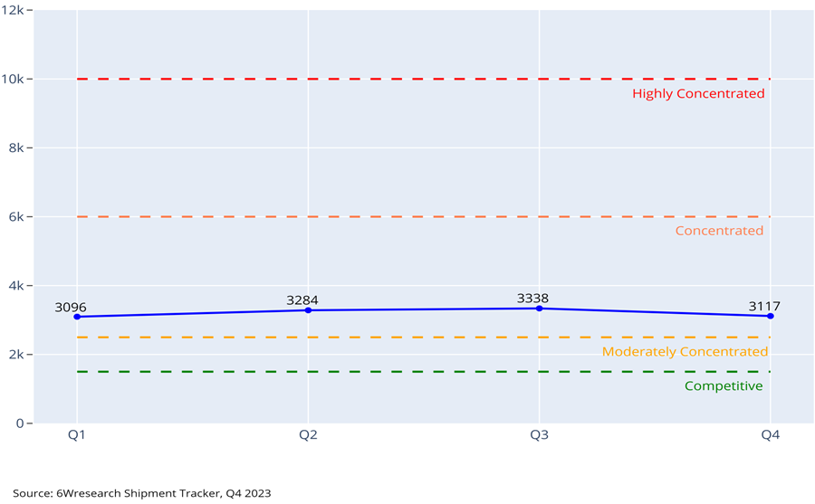Click the Q2 x-axis tick label

point(308,435)
